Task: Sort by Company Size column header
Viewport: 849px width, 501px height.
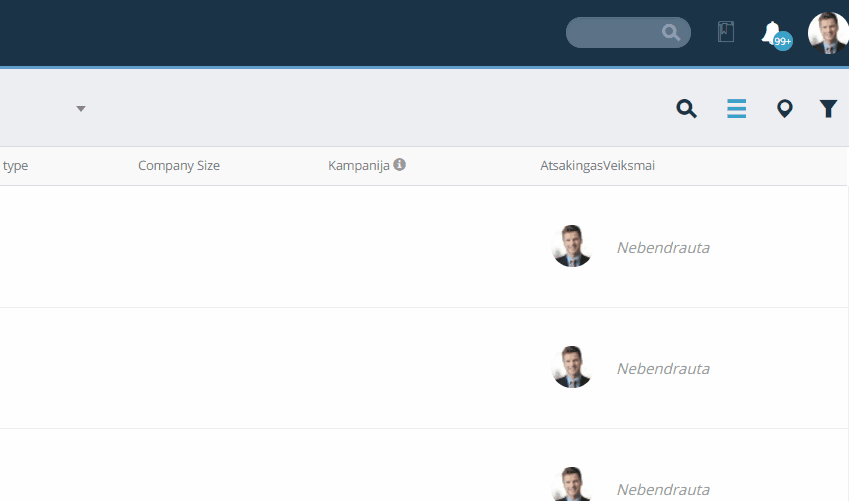Action: tap(179, 166)
